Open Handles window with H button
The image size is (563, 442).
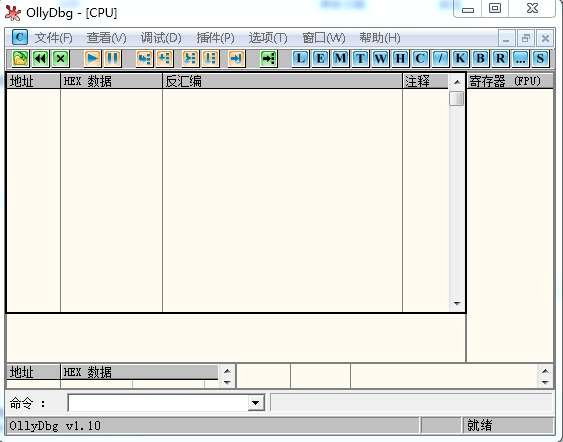pyautogui.click(x=400, y=59)
